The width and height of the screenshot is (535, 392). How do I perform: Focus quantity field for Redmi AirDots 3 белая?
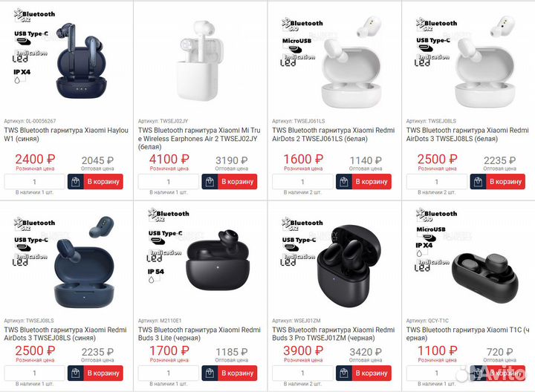[437, 182]
